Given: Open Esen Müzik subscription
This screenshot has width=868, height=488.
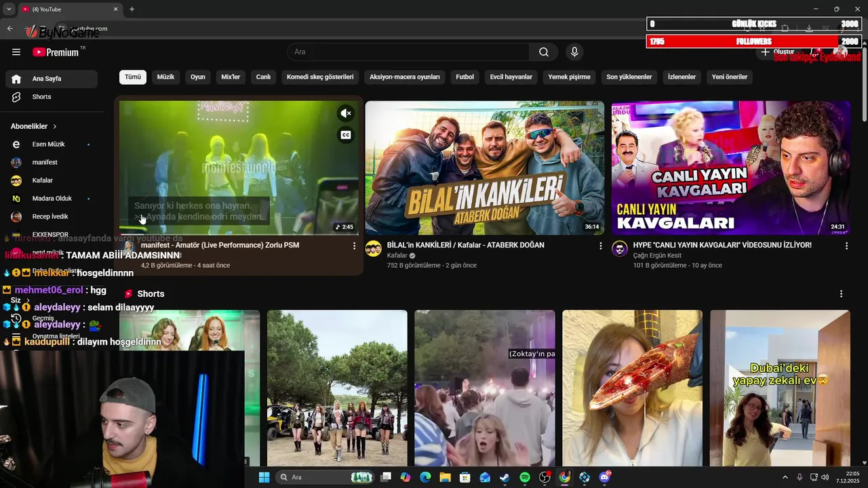Looking at the screenshot, I should click(52, 144).
